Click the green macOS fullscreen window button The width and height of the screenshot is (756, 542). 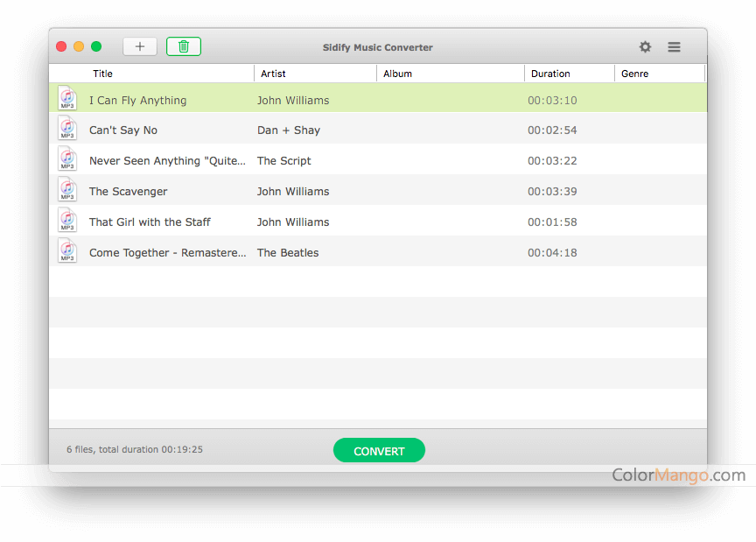click(96, 46)
